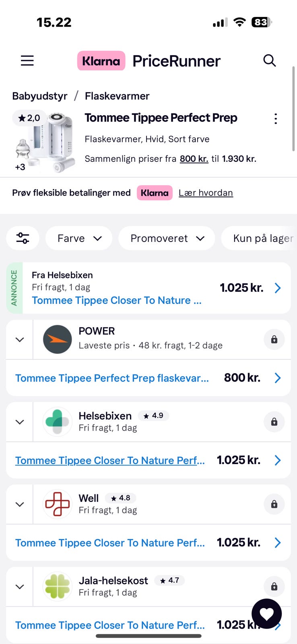This screenshot has width=297, height=644.
Task: Tap the lock icon on POWER row
Action: [x=274, y=340]
